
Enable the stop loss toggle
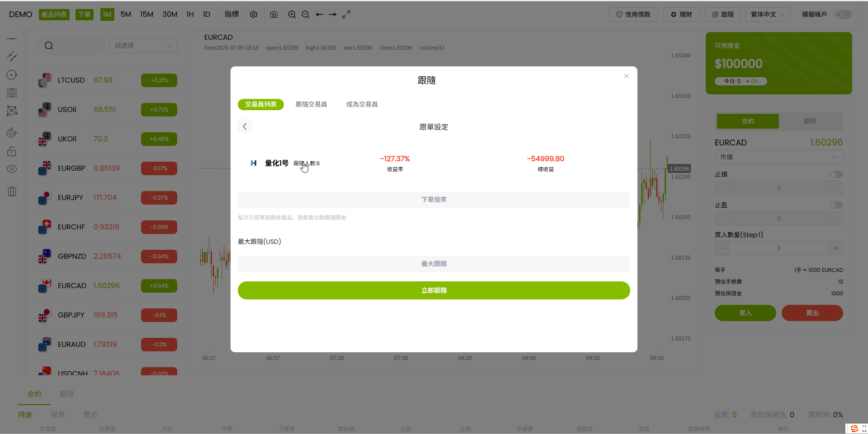click(836, 174)
